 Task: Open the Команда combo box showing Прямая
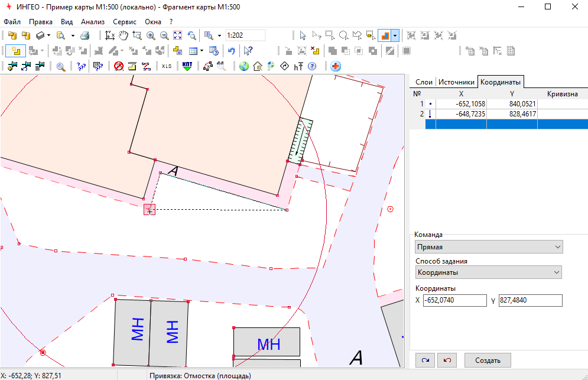tap(489, 247)
